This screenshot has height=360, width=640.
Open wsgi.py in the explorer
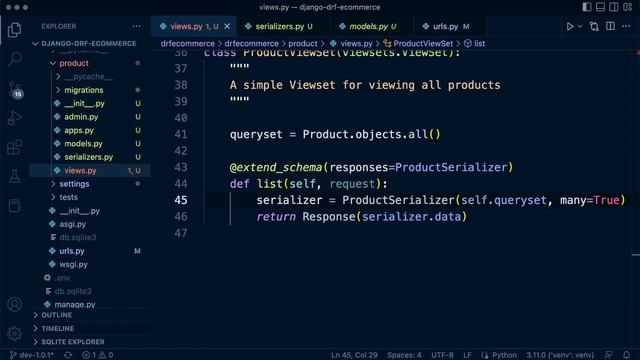click(73, 264)
